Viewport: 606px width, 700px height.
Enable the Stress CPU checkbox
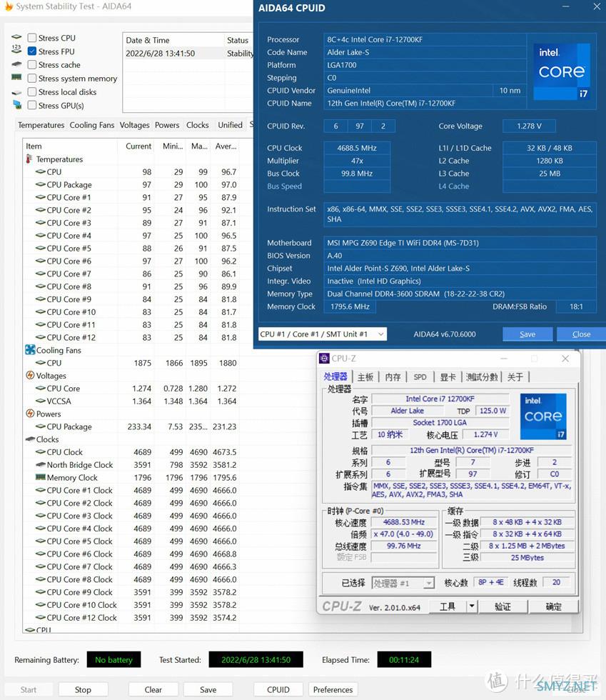click(32, 37)
